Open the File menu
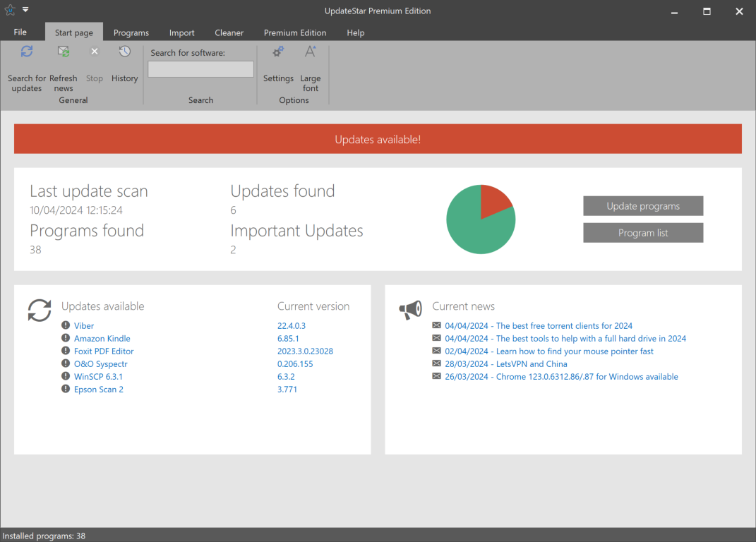 coord(20,32)
